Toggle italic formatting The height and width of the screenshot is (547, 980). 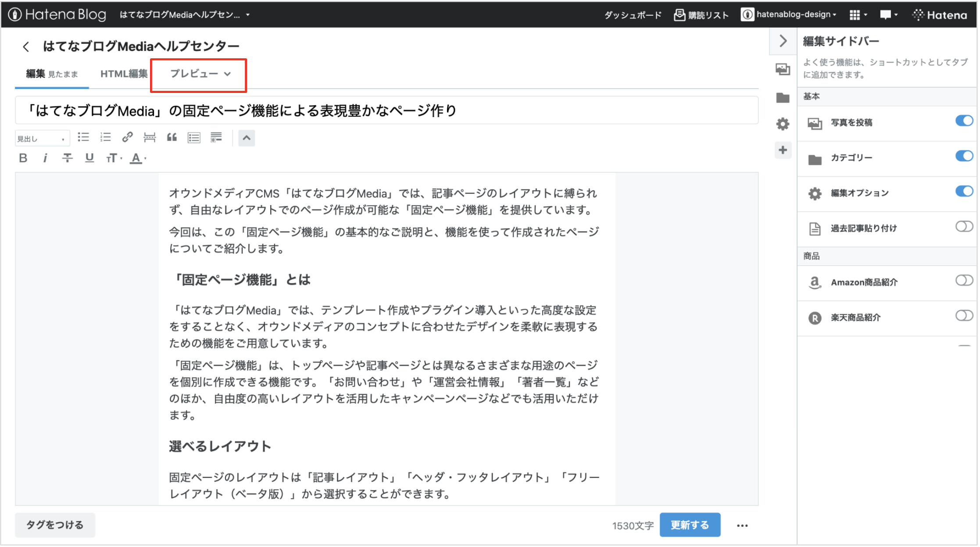click(45, 158)
